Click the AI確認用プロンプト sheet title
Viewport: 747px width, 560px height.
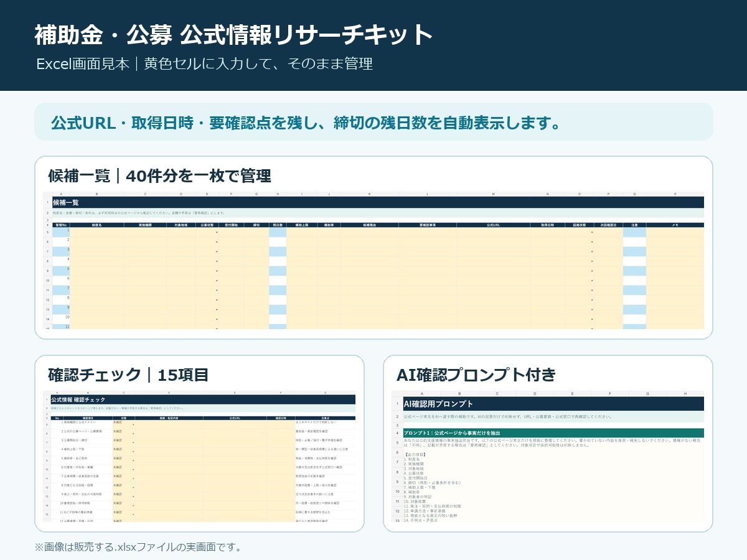553,404
